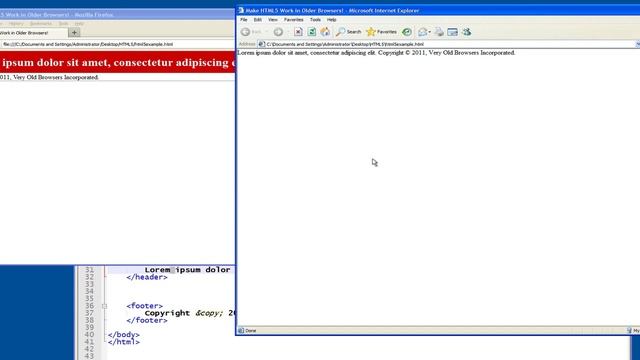
Task: Open the Edit menu in Internet Explorer
Action: pos(258,20)
